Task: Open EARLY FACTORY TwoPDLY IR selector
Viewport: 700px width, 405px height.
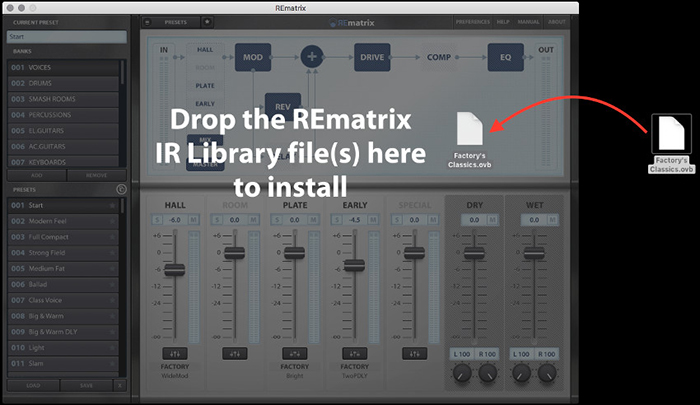Action: tap(354, 371)
